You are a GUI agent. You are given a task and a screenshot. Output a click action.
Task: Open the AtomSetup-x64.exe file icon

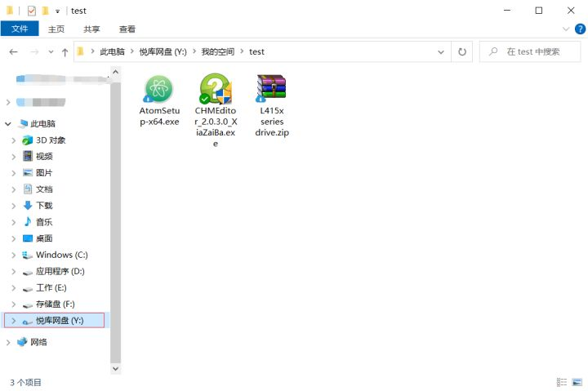[159, 88]
